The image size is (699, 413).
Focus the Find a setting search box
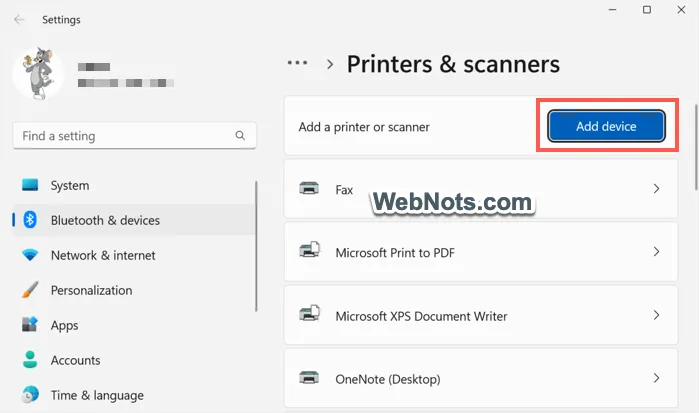[x=135, y=136]
